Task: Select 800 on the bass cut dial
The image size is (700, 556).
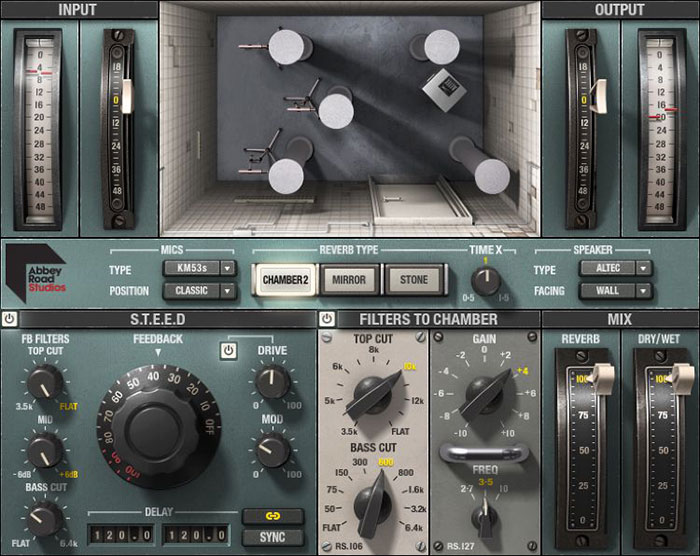Action: point(406,472)
